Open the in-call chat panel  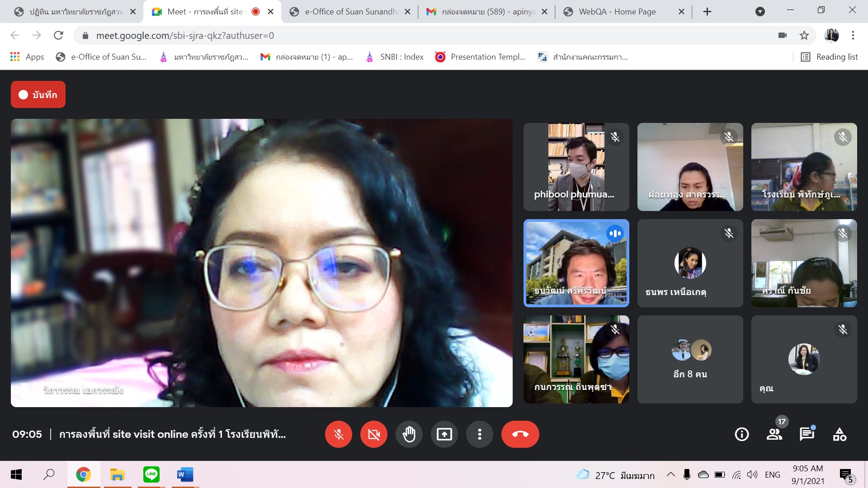click(807, 434)
